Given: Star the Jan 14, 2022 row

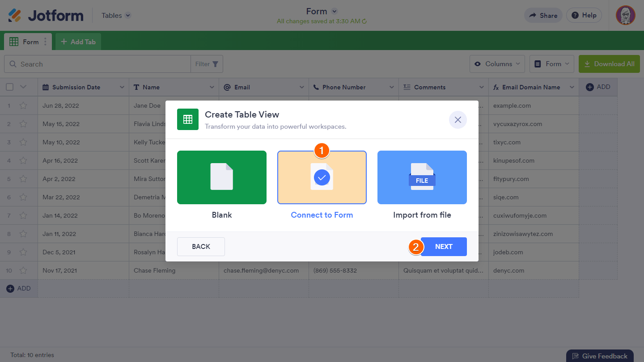Looking at the screenshot, I should (x=23, y=216).
